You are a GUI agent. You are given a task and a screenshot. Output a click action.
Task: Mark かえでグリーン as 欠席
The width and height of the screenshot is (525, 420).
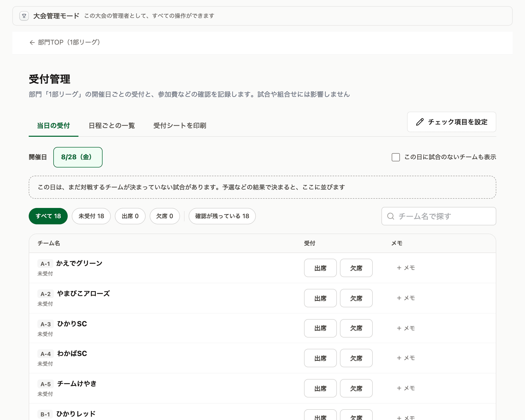[x=356, y=268]
